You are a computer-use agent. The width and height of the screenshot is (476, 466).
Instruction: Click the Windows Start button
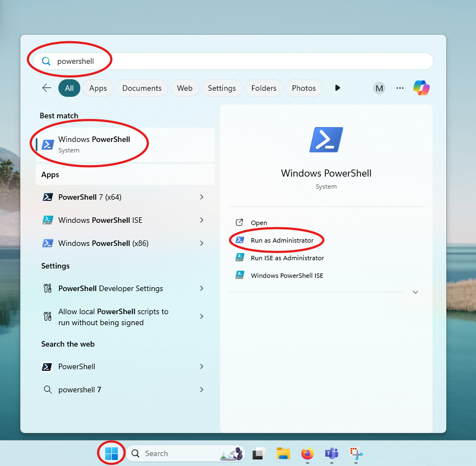[x=111, y=453]
